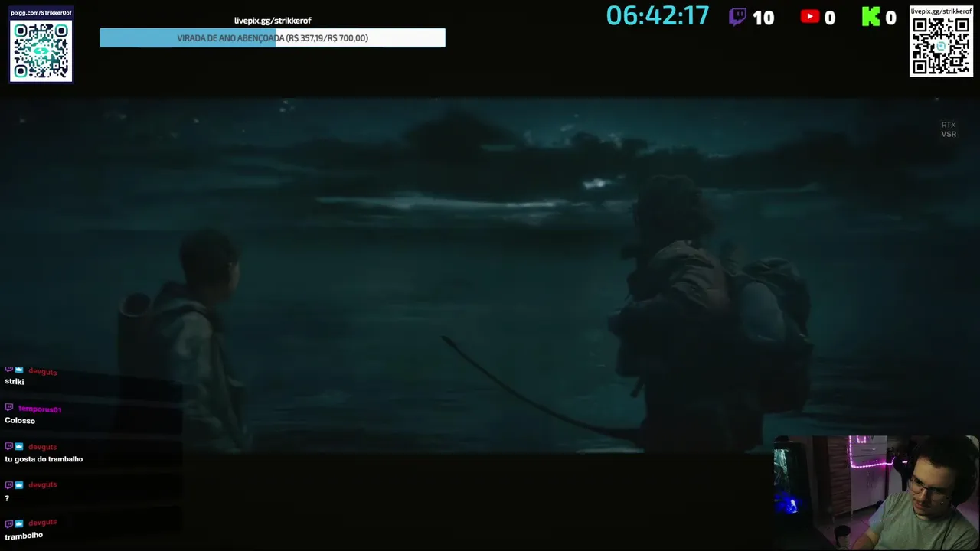Click the 06:42:17 stream timer
This screenshot has width=980, height=551.
[x=658, y=16]
